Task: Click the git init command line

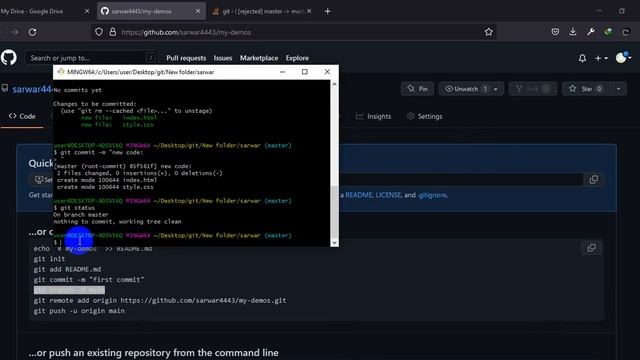Action: pos(49,259)
